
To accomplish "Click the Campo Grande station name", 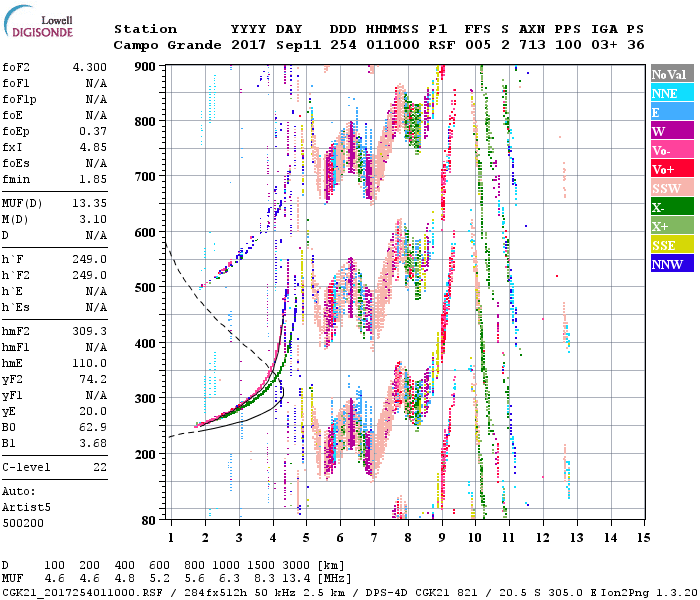I will (167, 45).
